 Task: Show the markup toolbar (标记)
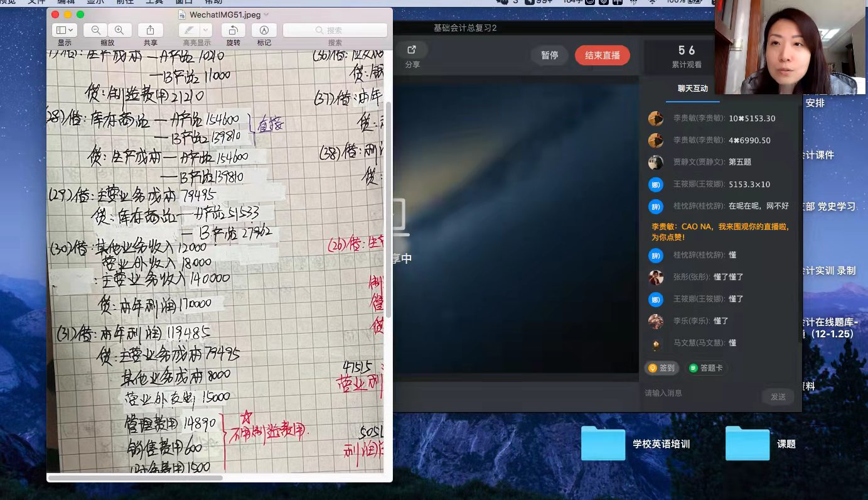click(x=264, y=30)
